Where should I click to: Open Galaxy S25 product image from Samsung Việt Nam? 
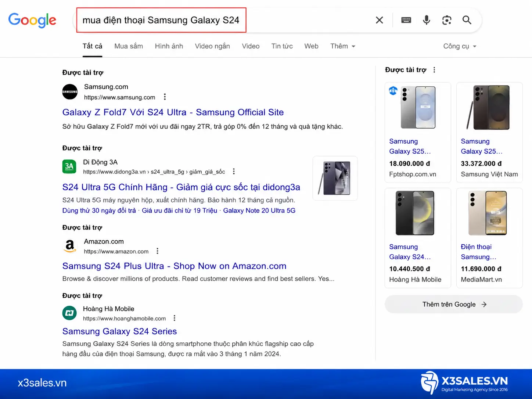pyautogui.click(x=489, y=108)
